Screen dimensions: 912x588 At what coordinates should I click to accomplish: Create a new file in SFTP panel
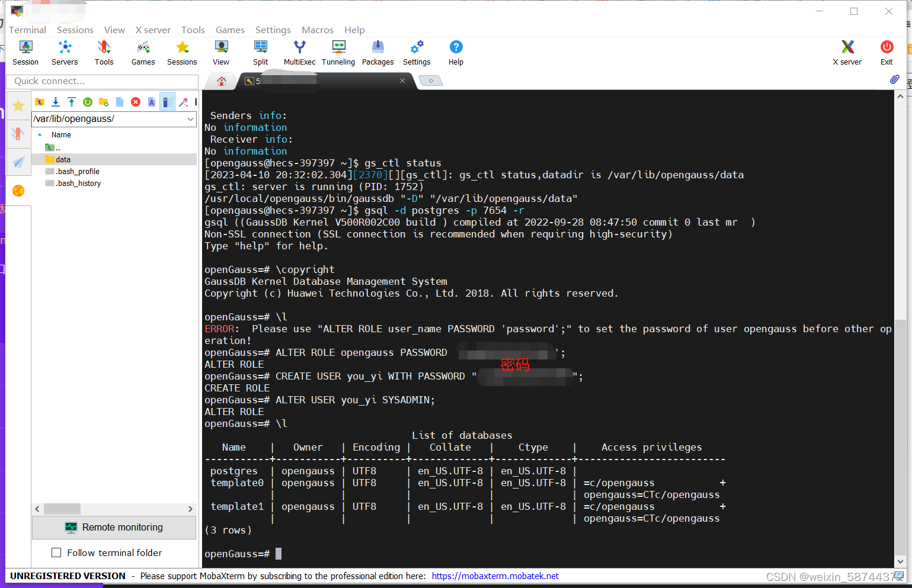point(120,102)
